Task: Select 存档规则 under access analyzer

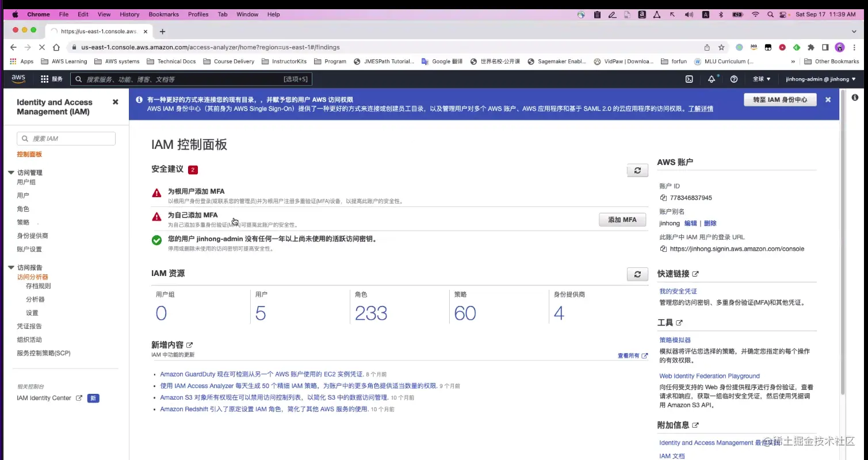Action: [38, 286]
